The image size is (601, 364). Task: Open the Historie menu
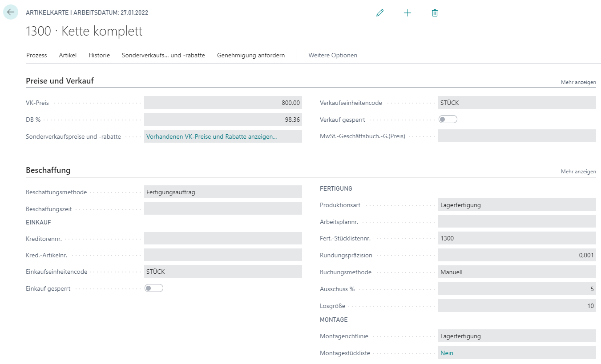tap(99, 55)
